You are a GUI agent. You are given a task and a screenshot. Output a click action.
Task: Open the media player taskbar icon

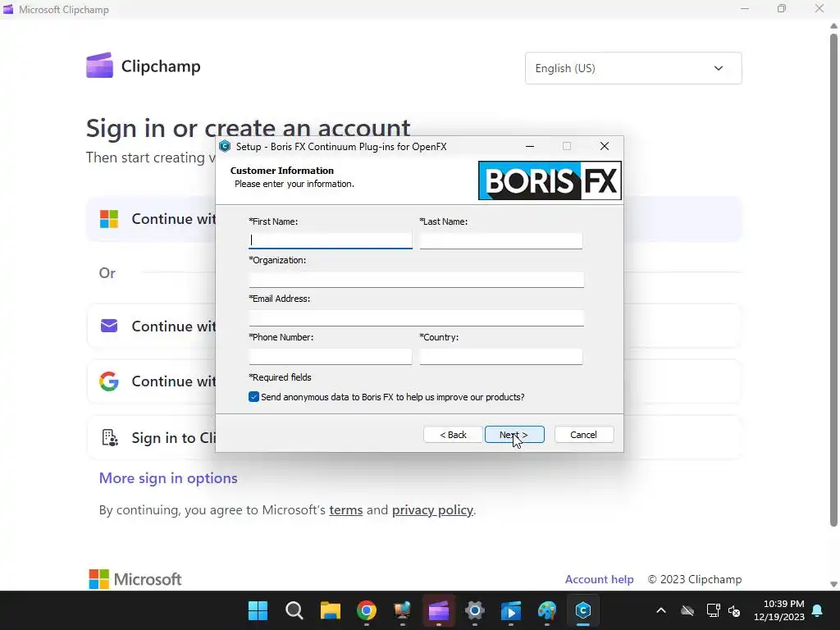point(511,610)
